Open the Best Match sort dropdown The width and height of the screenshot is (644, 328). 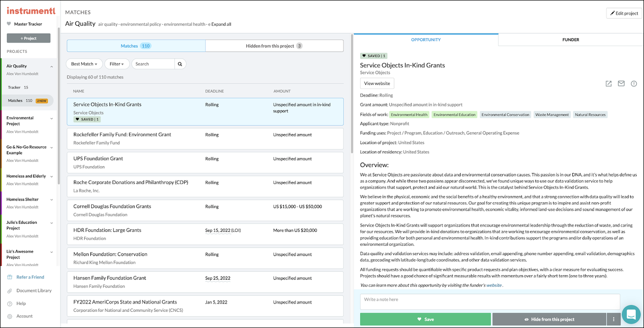(84, 64)
